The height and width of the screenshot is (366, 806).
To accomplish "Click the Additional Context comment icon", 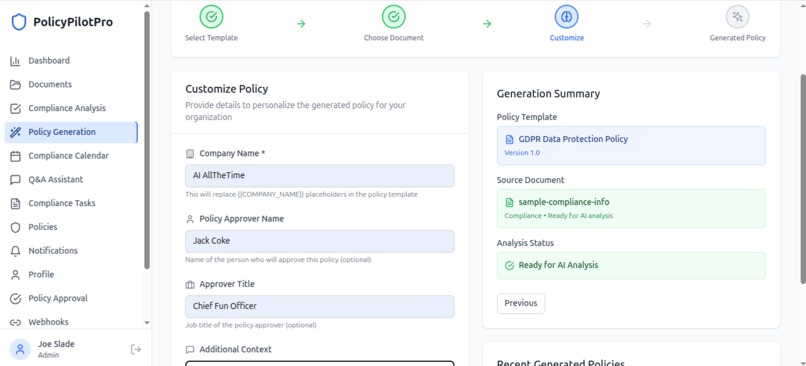I will (x=190, y=350).
